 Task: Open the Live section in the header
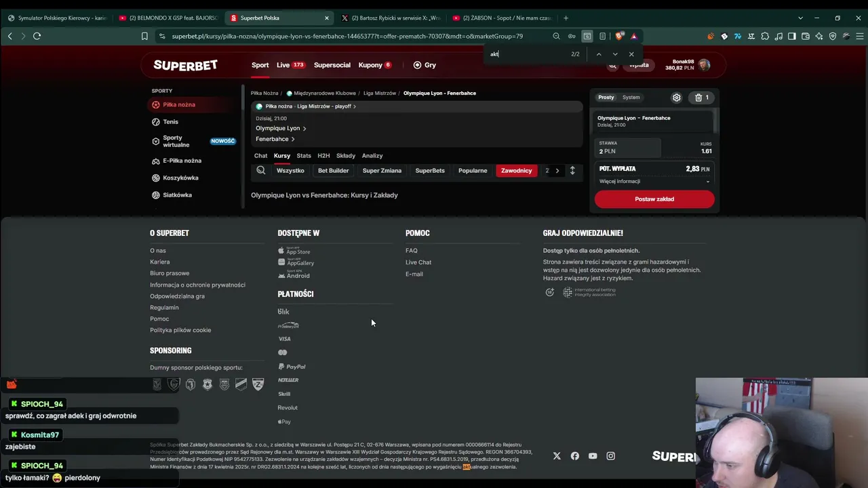(x=291, y=65)
